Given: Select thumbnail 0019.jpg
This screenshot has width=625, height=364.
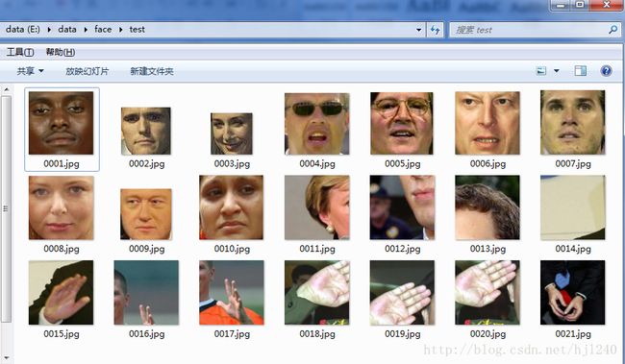Looking at the screenshot, I should (x=402, y=293).
